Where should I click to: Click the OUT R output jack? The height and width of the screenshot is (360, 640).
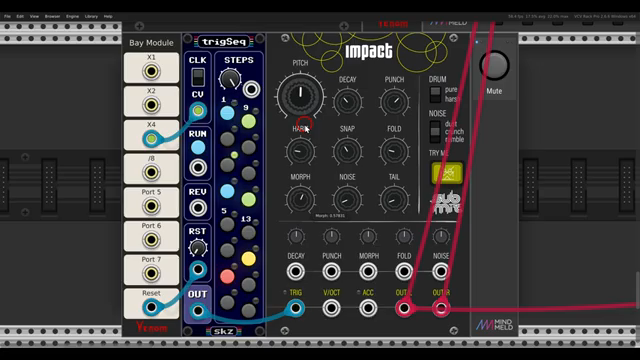click(x=441, y=308)
